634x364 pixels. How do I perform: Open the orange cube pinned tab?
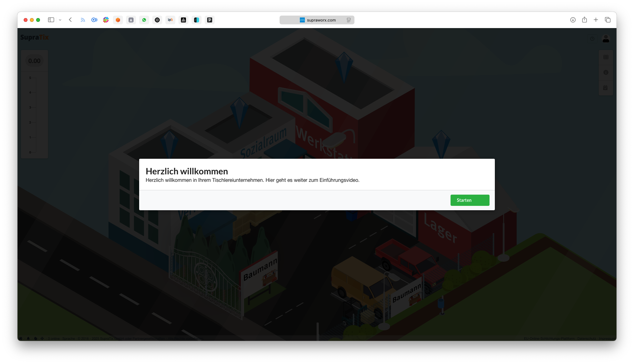(x=118, y=20)
